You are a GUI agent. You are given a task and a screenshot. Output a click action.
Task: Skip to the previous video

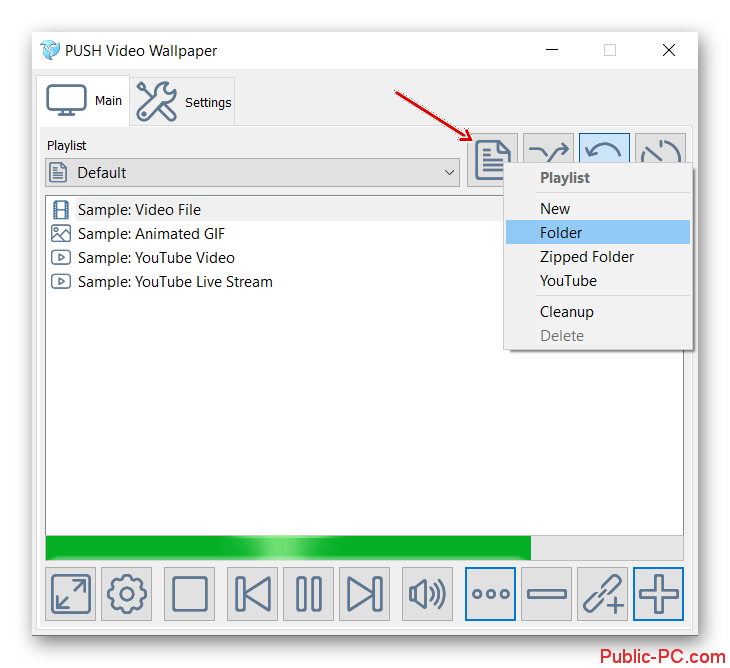click(252, 594)
